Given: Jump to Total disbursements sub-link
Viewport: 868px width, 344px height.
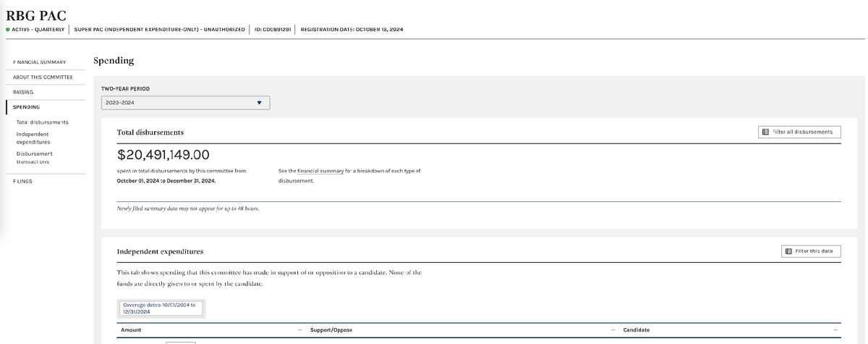Looking at the screenshot, I should pos(42,122).
